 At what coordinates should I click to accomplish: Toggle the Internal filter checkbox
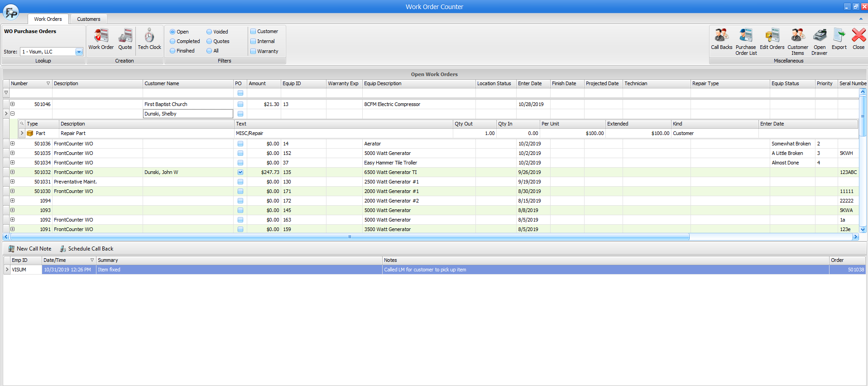[x=253, y=41]
